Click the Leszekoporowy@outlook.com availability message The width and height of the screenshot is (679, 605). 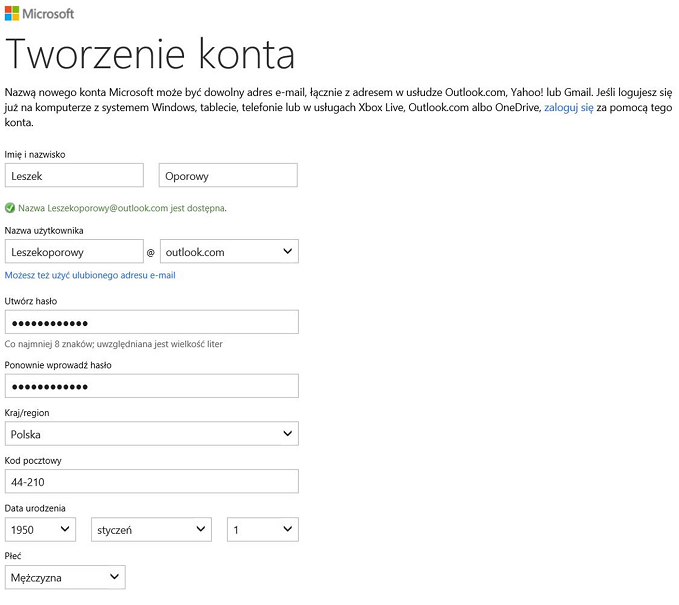122,208
